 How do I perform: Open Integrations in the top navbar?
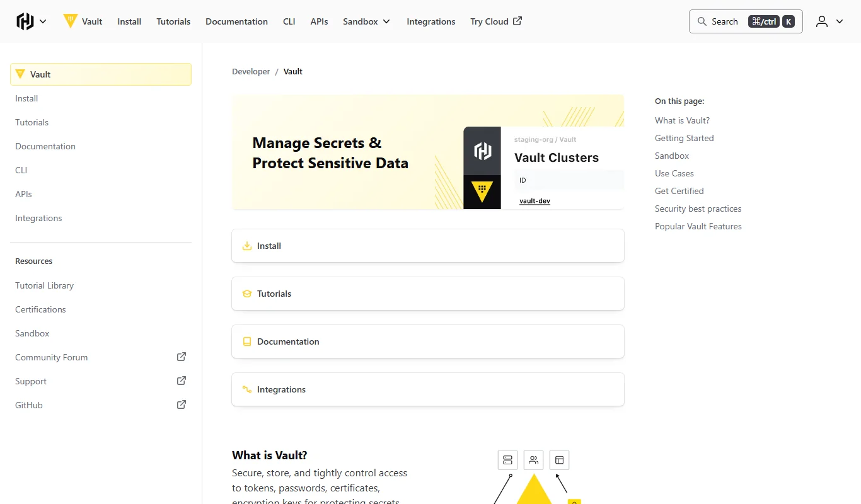430,21
